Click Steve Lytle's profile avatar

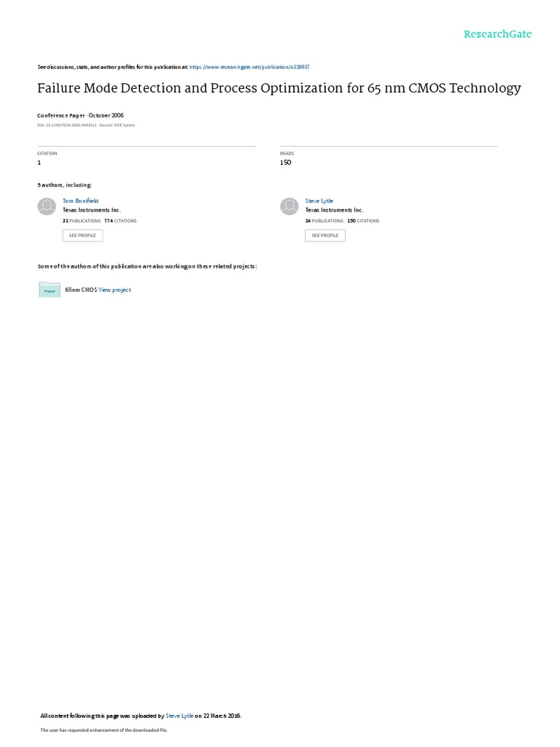point(289,206)
